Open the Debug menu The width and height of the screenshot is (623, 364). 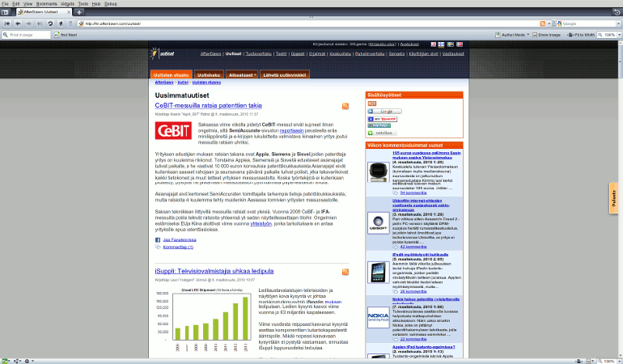click(111, 3)
